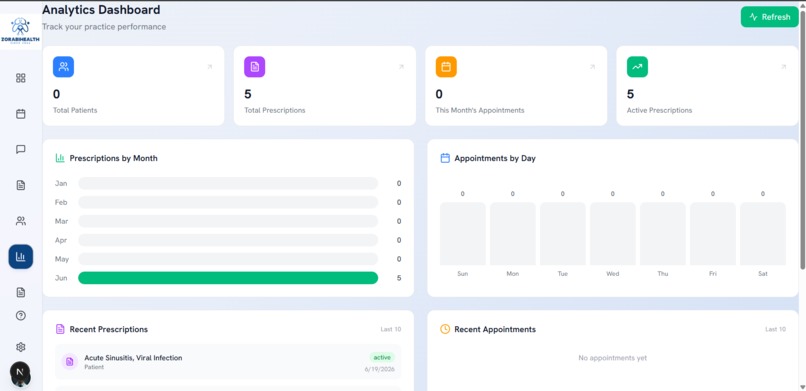The height and width of the screenshot is (391, 806).
Task: Click the Acute Sinusitis prescription row icon
Action: point(70,362)
